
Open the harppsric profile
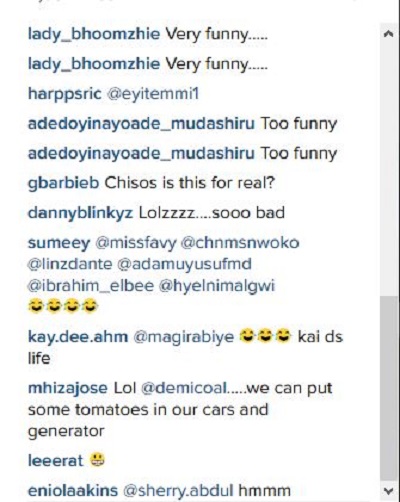coord(64,94)
